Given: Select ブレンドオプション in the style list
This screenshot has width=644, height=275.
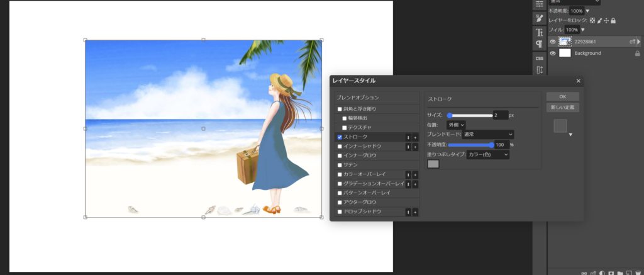Looking at the screenshot, I should coord(358,98).
